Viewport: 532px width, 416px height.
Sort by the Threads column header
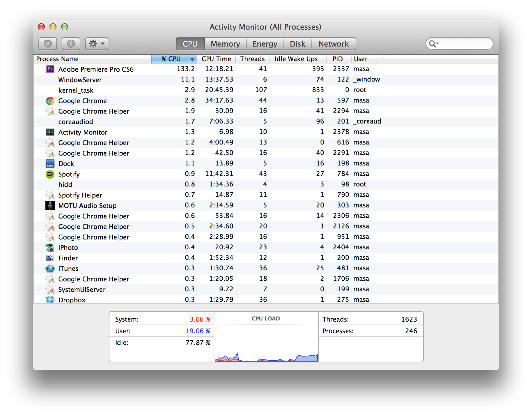(x=252, y=59)
